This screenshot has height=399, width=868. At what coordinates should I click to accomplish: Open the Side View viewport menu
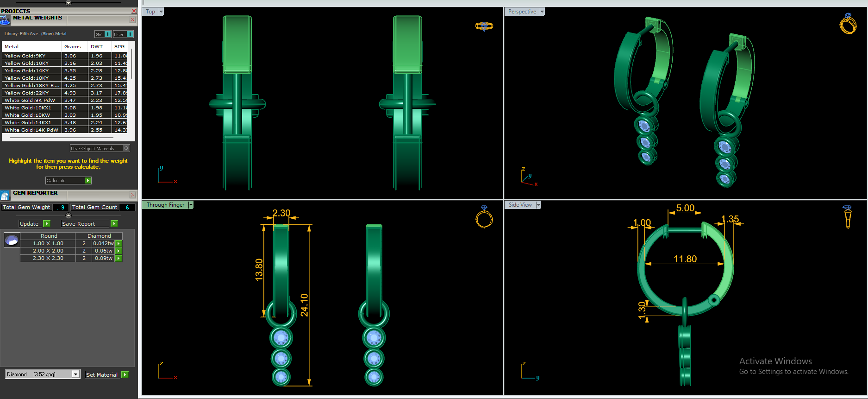(x=538, y=205)
